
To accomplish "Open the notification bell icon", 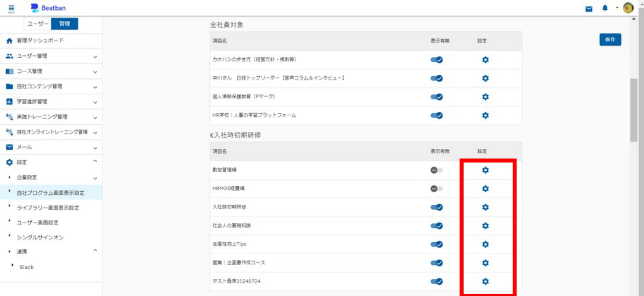I will (x=605, y=8).
